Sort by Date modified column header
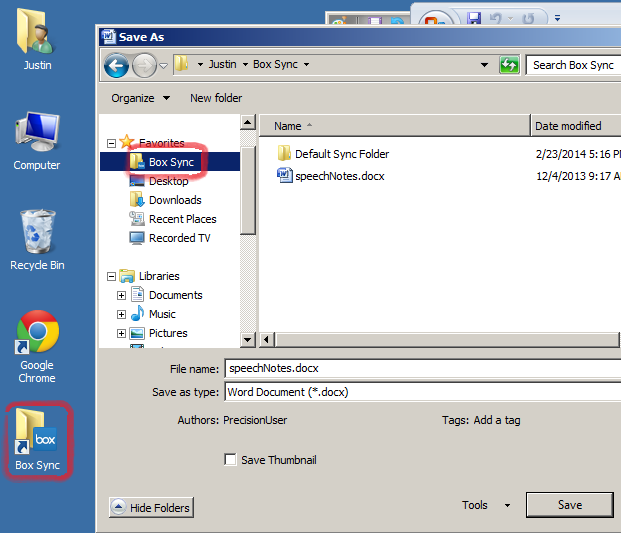This screenshot has width=621, height=533. point(575,126)
